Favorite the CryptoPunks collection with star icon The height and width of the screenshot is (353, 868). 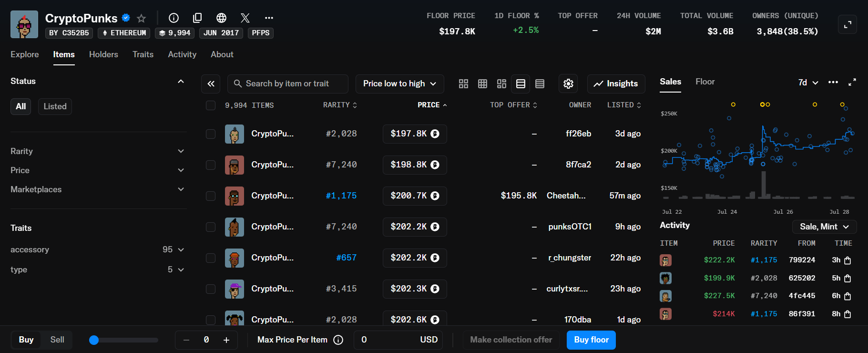tap(141, 18)
